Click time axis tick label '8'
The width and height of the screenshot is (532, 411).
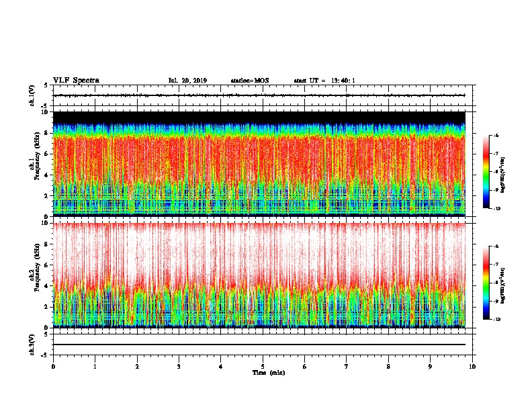pos(388,367)
